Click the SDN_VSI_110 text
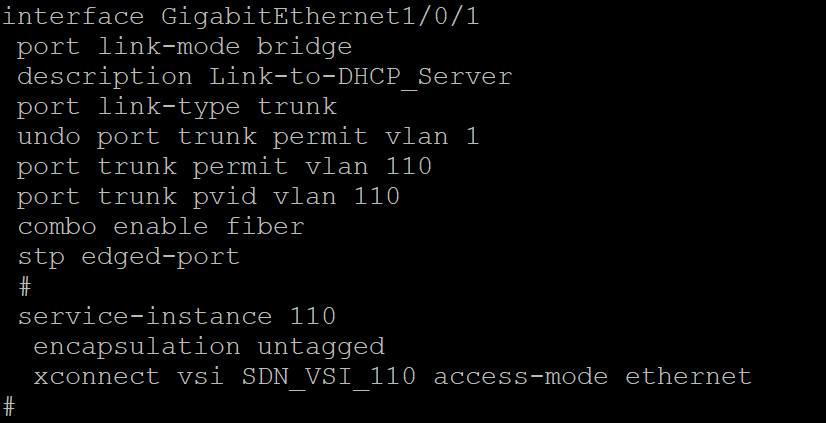This screenshot has width=826, height=423. tap(328, 377)
